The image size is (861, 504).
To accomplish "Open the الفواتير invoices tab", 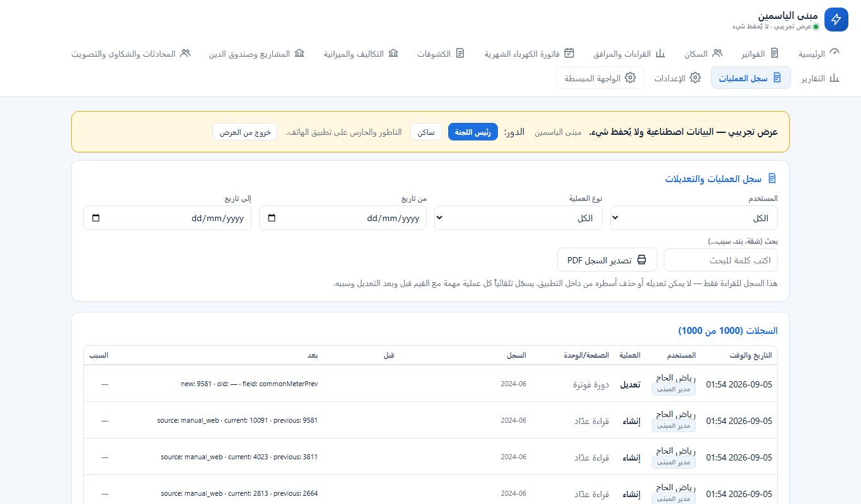I will [760, 54].
